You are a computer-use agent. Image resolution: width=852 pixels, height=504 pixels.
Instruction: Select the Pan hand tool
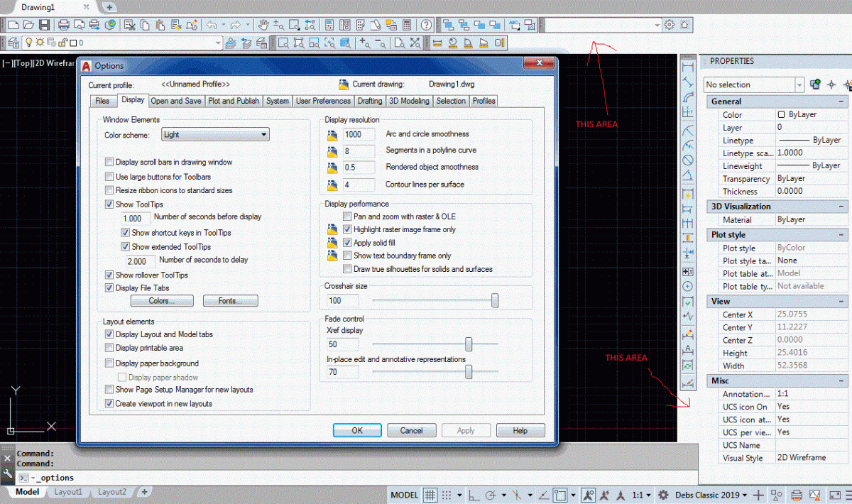coord(263,25)
